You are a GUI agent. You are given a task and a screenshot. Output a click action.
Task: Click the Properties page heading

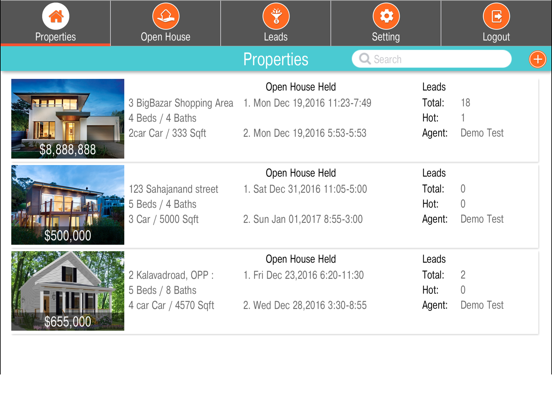pyautogui.click(x=276, y=59)
